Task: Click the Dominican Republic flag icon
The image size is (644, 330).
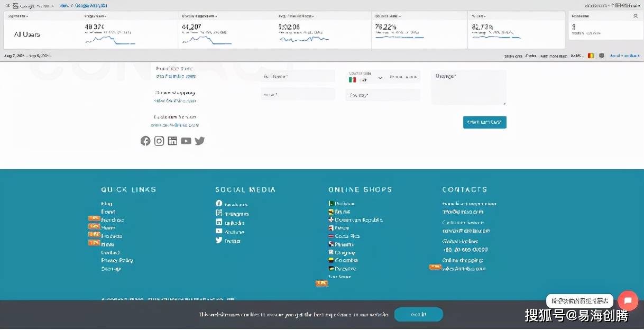Action: (x=331, y=219)
